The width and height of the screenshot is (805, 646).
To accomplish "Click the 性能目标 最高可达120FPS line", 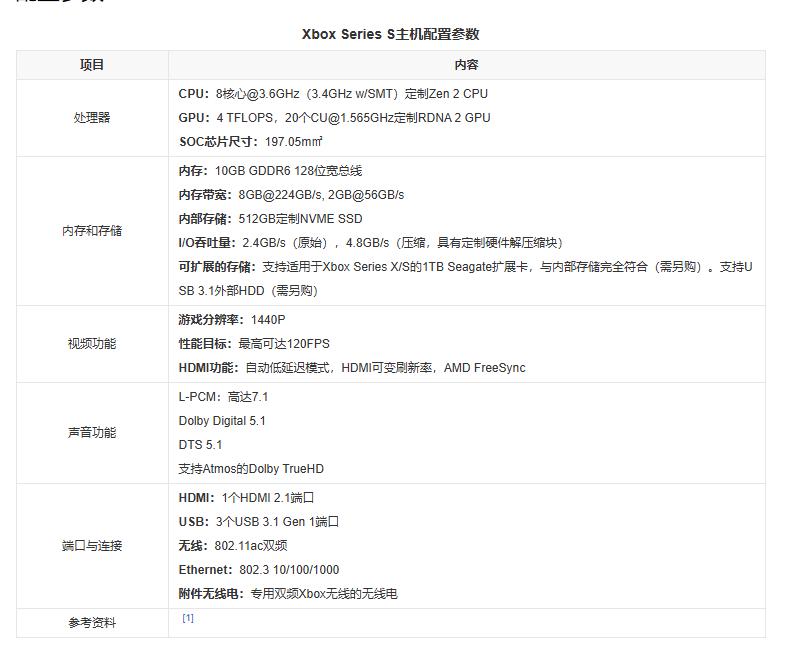I will point(254,344).
